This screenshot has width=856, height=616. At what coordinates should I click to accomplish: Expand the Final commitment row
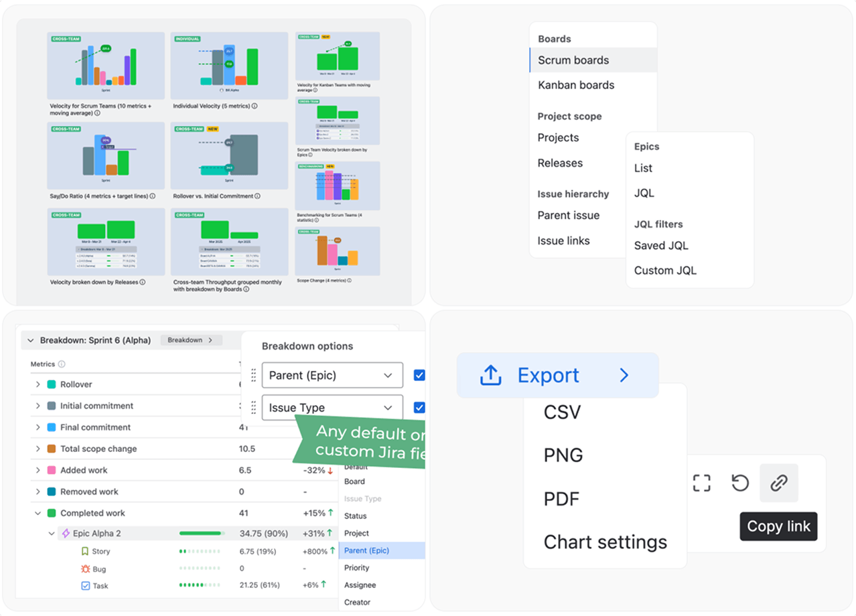point(38,427)
